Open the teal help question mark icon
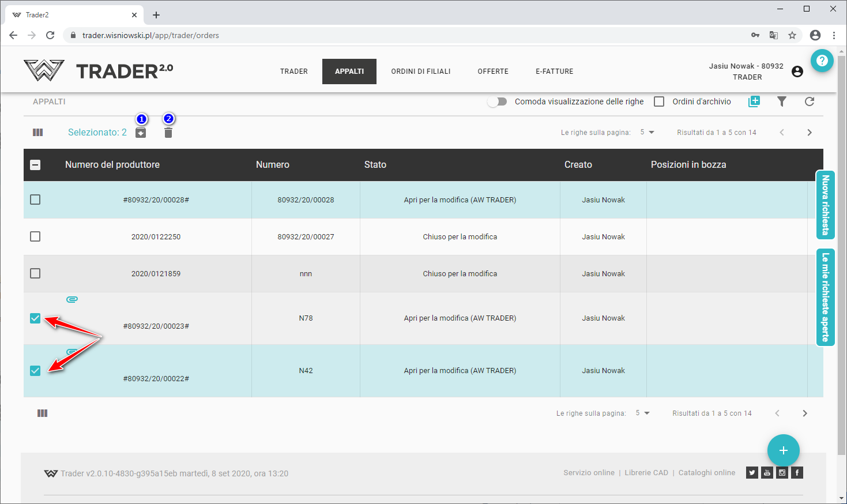Image resolution: width=847 pixels, height=504 pixels. (x=822, y=61)
